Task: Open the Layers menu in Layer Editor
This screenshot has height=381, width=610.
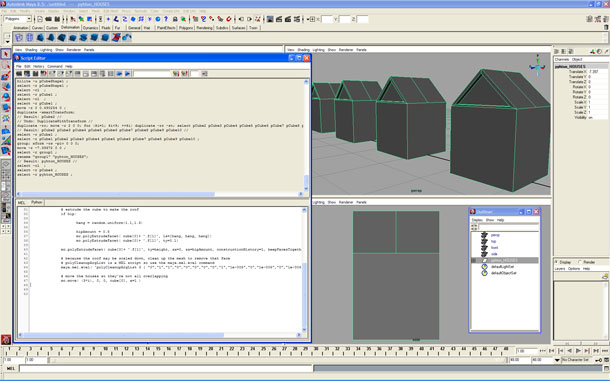Action: click(x=559, y=269)
